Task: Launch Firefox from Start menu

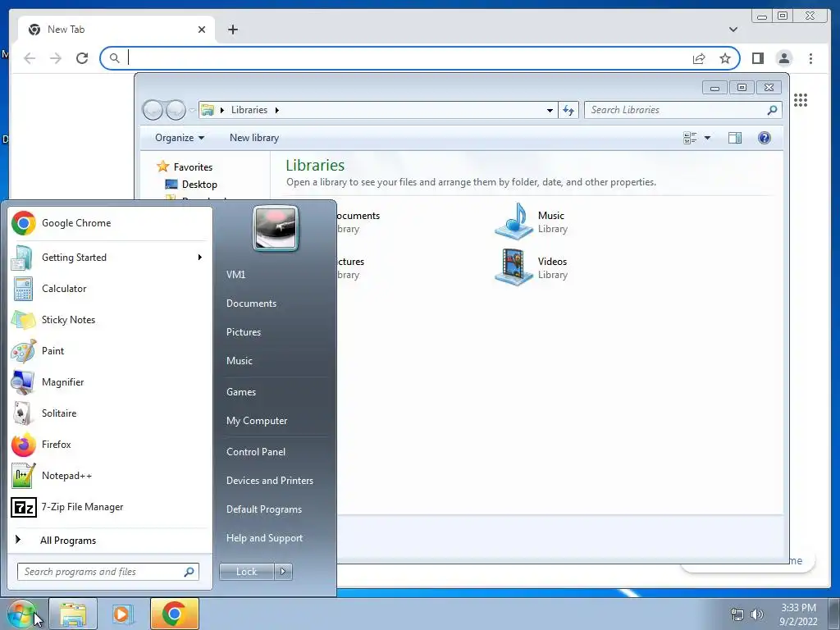Action: pyautogui.click(x=109, y=444)
